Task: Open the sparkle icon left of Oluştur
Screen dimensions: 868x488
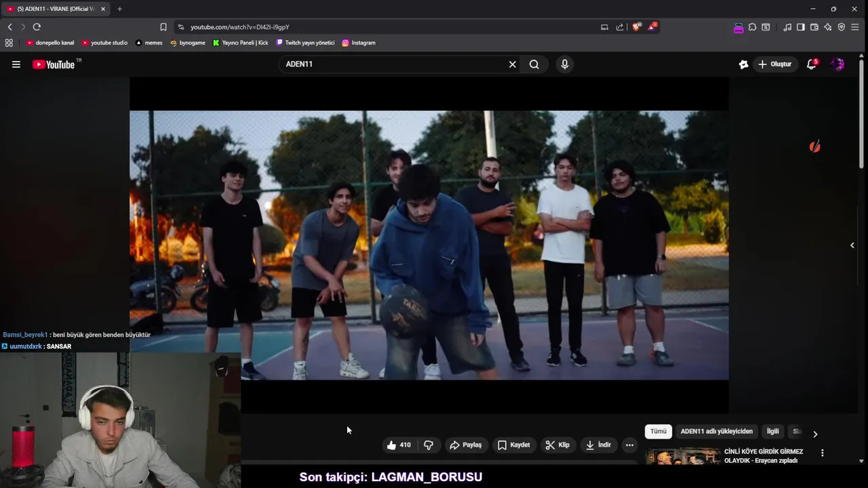Action: click(x=744, y=64)
